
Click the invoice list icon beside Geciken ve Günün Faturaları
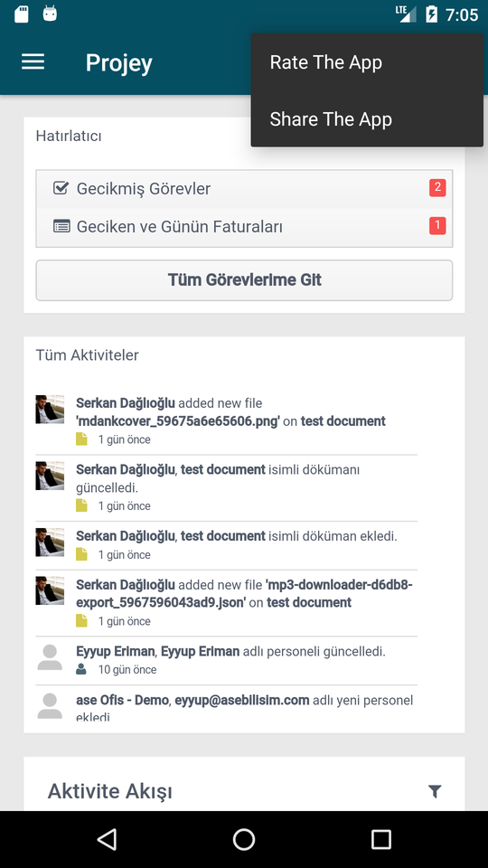pos(61,226)
